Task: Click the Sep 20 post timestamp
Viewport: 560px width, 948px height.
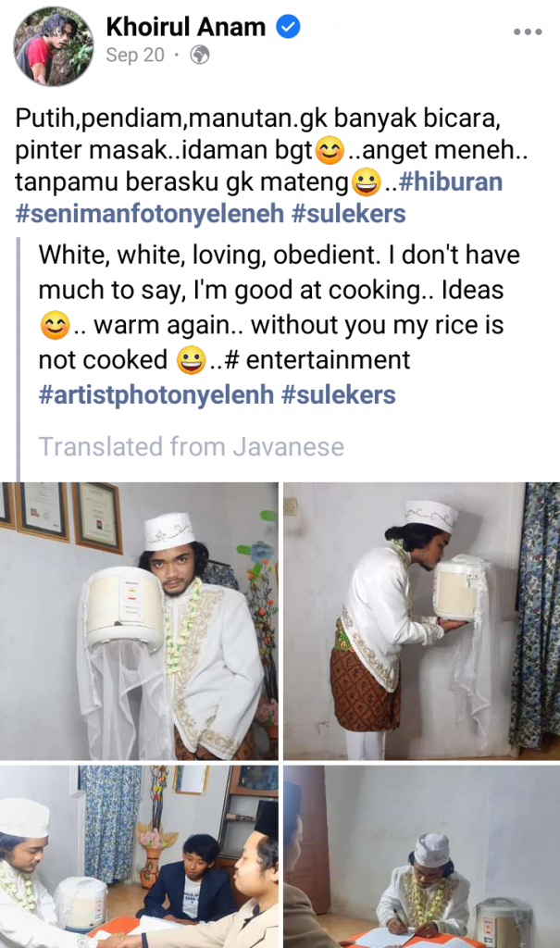Action: pos(135,55)
